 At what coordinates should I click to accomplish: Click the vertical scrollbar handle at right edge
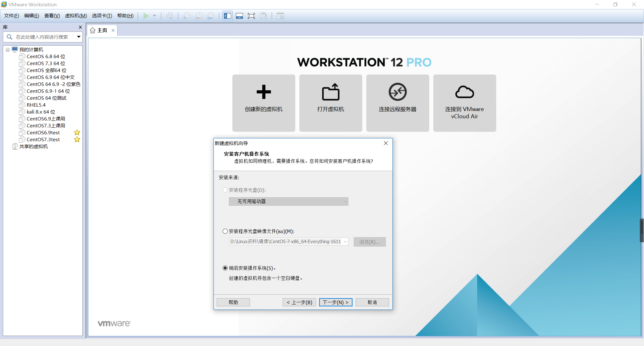pos(642,230)
